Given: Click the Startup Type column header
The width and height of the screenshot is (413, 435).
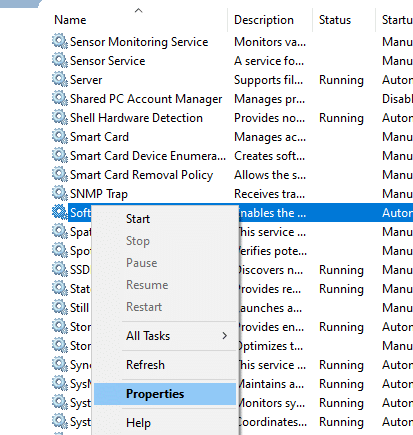Looking at the screenshot, I should pyautogui.click(x=397, y=20).
